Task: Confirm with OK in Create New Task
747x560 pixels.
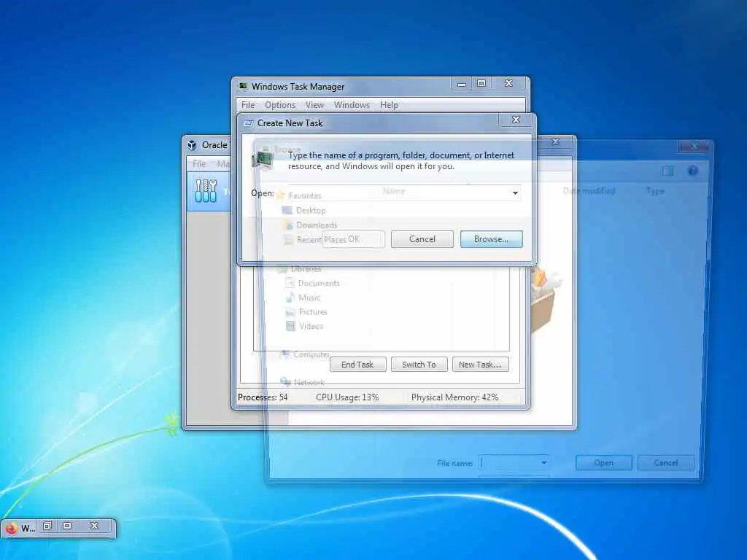Action: [x=354, y=239]
